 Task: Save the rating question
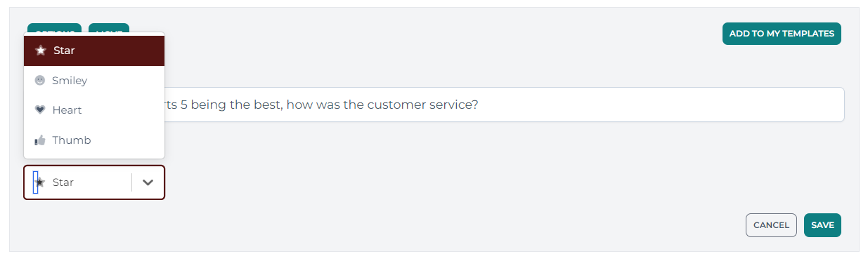click(x=822, y=225)
